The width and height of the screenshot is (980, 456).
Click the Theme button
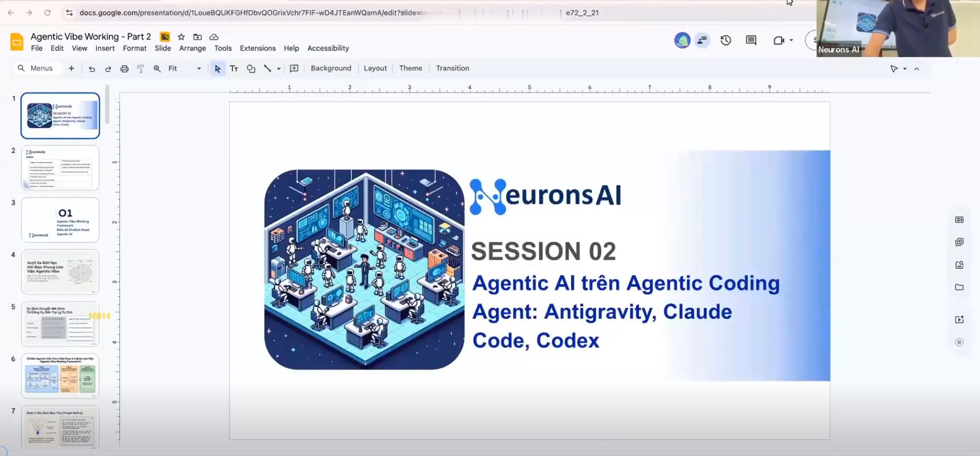[411, 69]
